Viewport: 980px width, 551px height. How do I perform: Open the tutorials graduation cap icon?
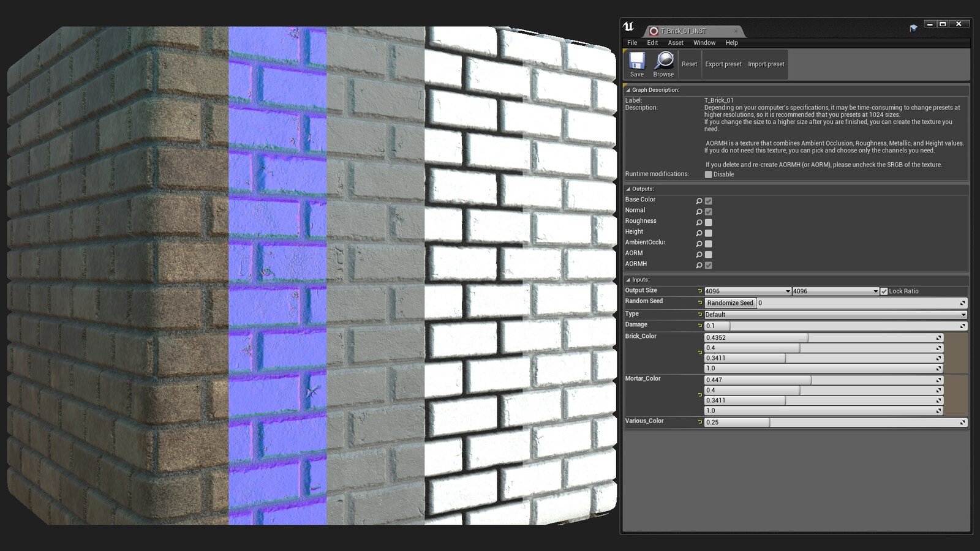(913, 28)
